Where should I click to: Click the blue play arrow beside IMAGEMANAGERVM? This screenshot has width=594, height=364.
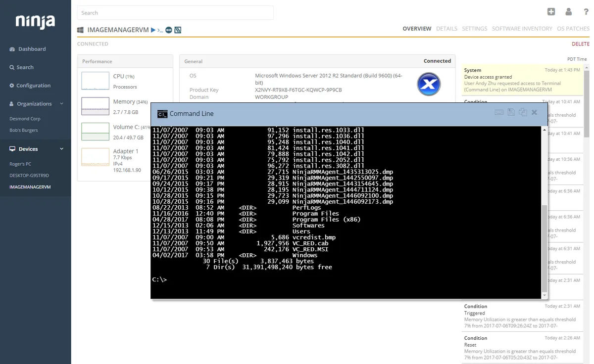(153, 30)
